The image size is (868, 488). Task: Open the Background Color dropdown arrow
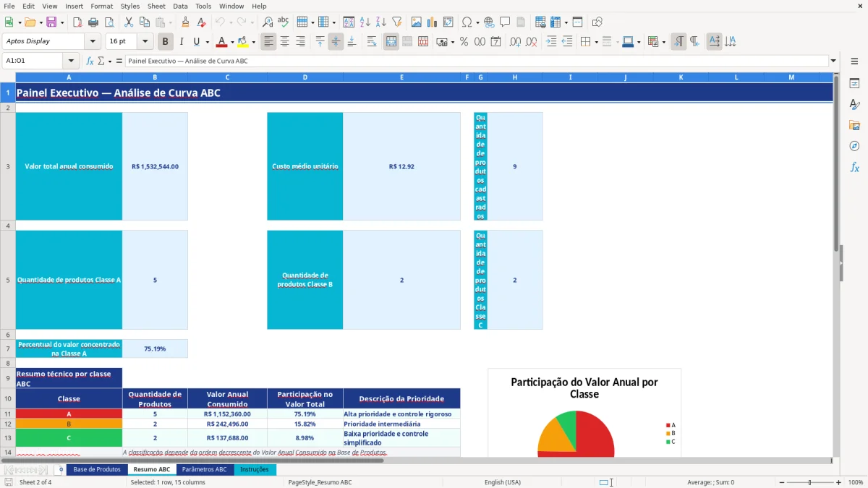(x=253, y=42)
